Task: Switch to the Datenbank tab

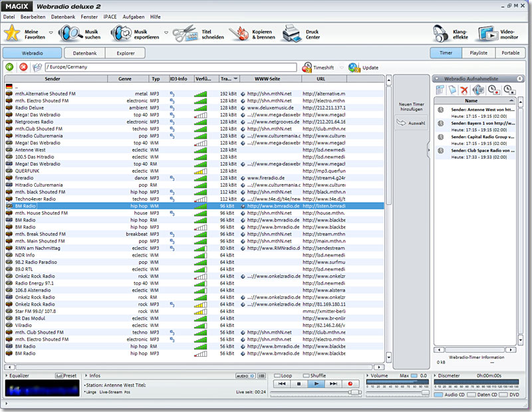Action: [85, 53]
